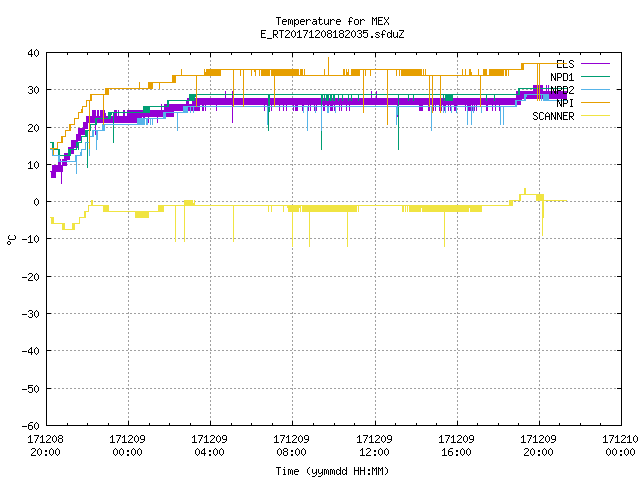Click the x-axis tick 171209 08:00

tap(291, 446)
